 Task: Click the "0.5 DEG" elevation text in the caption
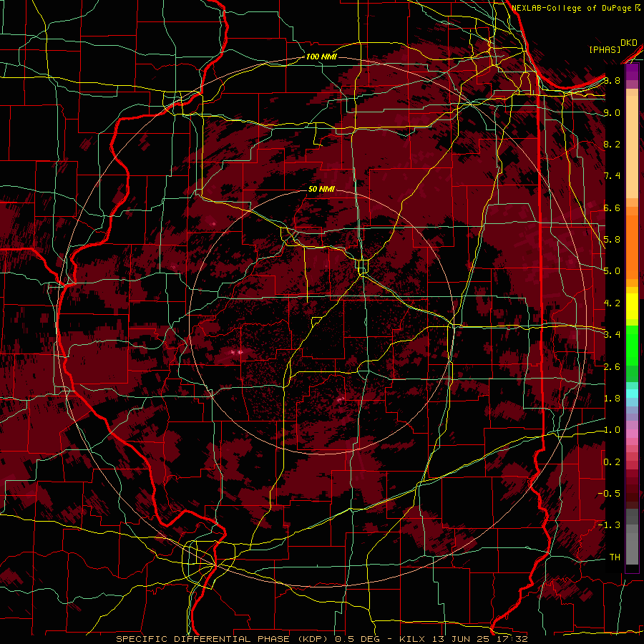[x=356, y=639]
